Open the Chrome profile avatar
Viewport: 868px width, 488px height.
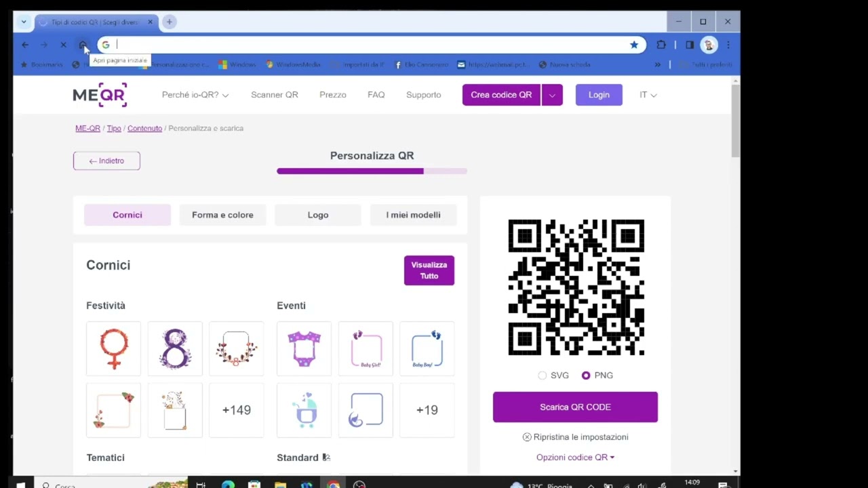(709, 45)
